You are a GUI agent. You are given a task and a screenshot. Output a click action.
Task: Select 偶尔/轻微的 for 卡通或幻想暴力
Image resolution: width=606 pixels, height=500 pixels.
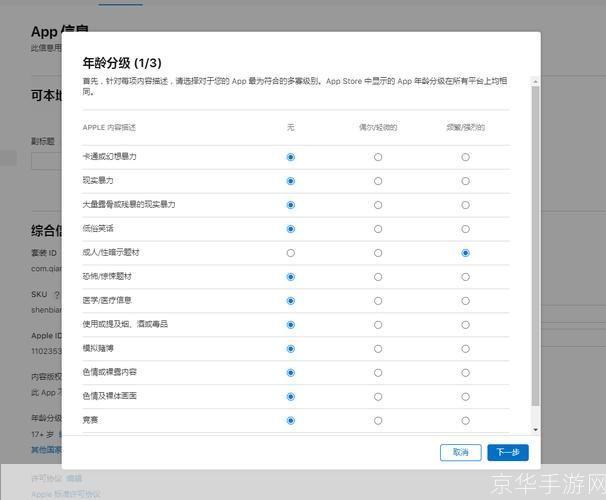pos(378,157)
